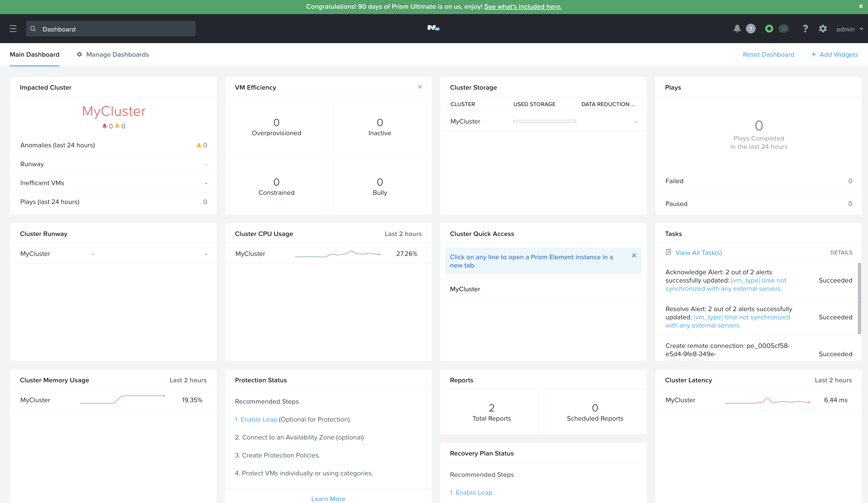Click Add Widgets link

coord(839,55)
